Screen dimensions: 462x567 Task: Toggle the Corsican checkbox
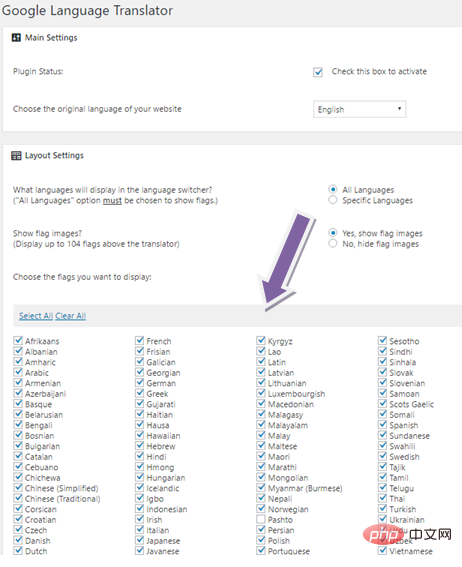point(18,508)
